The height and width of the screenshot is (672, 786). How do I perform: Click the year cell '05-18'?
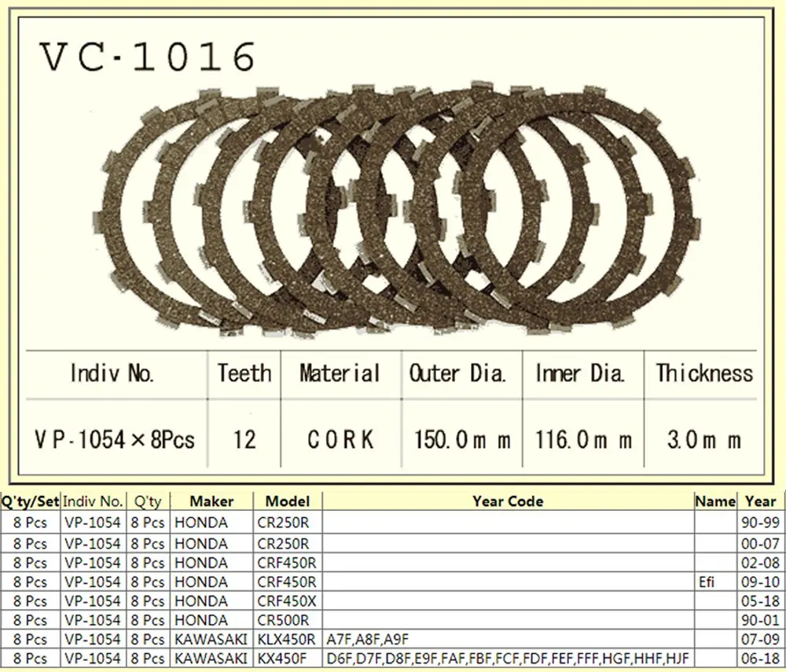760,600
